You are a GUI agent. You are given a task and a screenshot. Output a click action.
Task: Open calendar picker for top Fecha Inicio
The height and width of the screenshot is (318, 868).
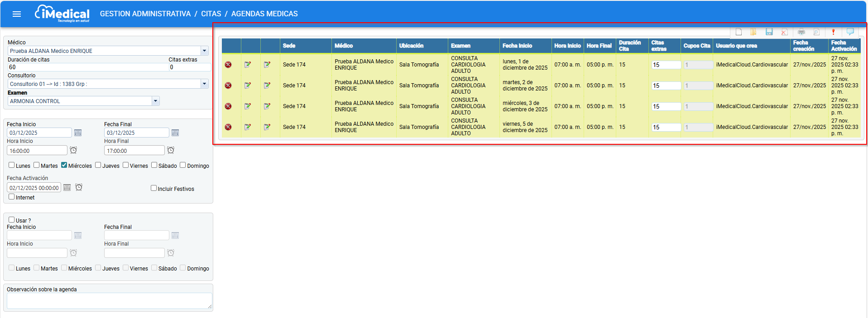coord(78,133)
